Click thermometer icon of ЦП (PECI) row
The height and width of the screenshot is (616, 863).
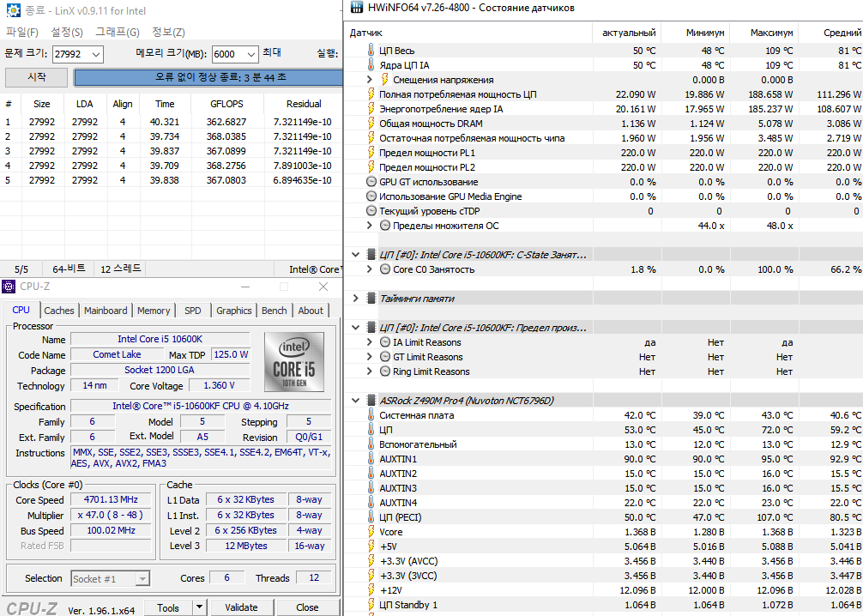pos(371,517)
